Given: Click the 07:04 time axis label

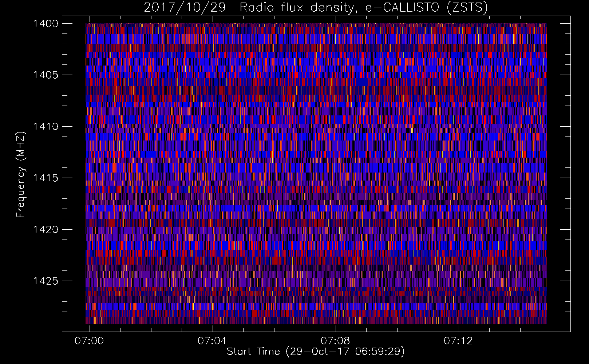Looking at the screenshot, I should pyautogui.click(x=212, y=341).
